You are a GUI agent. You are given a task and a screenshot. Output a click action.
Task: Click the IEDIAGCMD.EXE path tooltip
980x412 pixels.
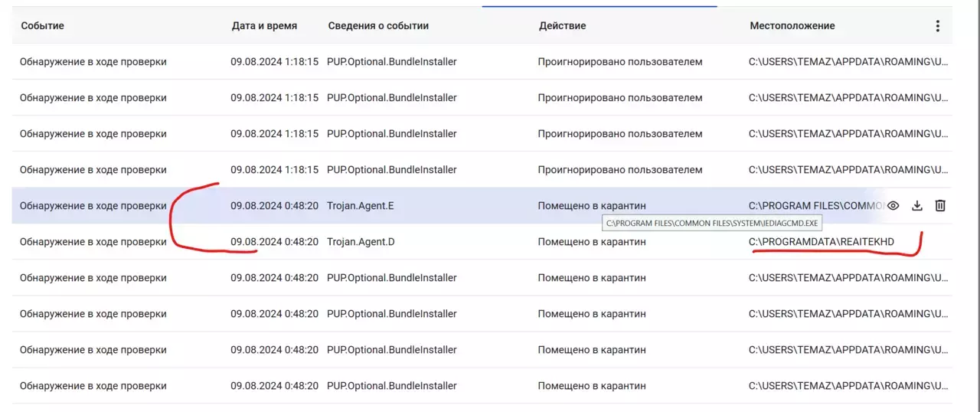(712, 224)
